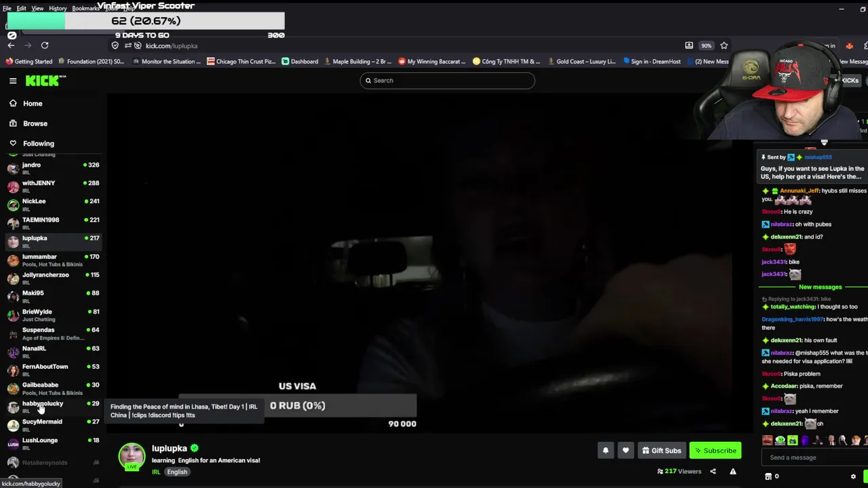The image size is (868, 488).
Task: Click Gift Subs button
Action: click(661, 451)
